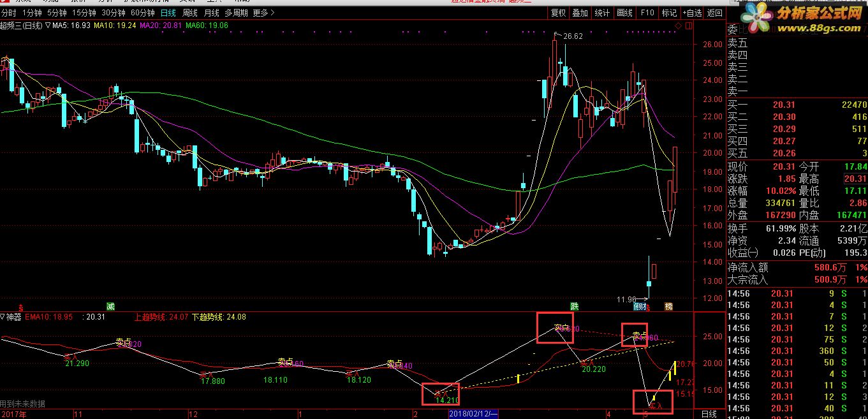
Task: Add stock via +自选 button
Action: (x=693, y=13)
